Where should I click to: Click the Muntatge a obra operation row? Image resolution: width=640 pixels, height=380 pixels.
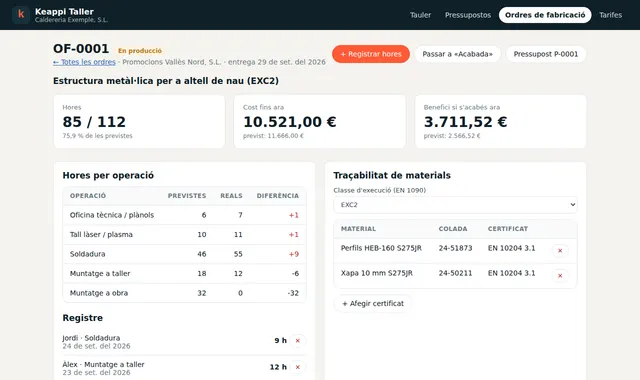click(184, 293)
